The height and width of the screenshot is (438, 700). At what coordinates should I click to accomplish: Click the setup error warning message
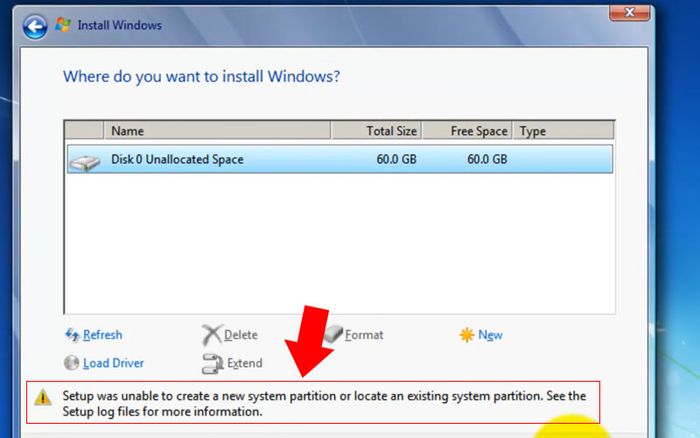point(323,403)
